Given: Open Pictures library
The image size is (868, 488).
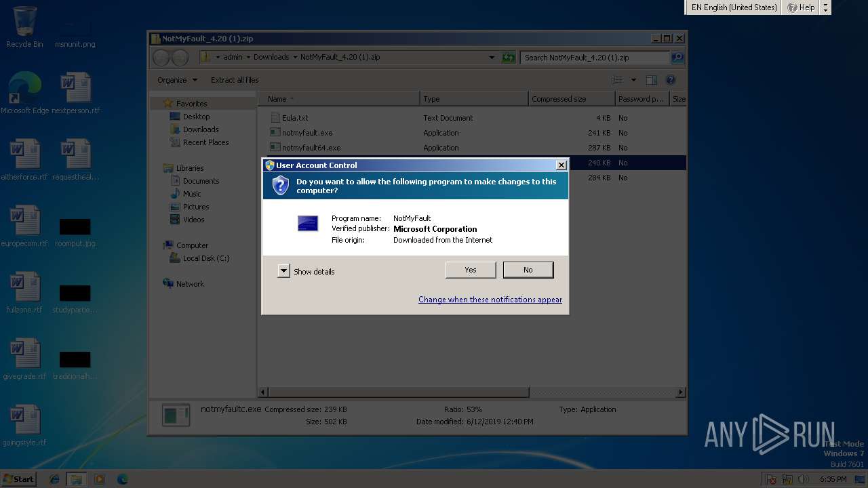Looking at the screenshot, I should tap(196, 207).
